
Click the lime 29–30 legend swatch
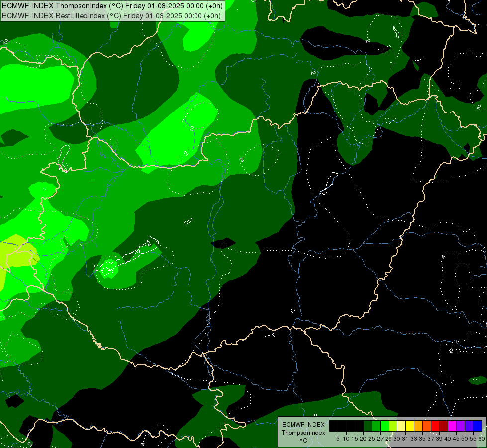[x=393, y=426]
